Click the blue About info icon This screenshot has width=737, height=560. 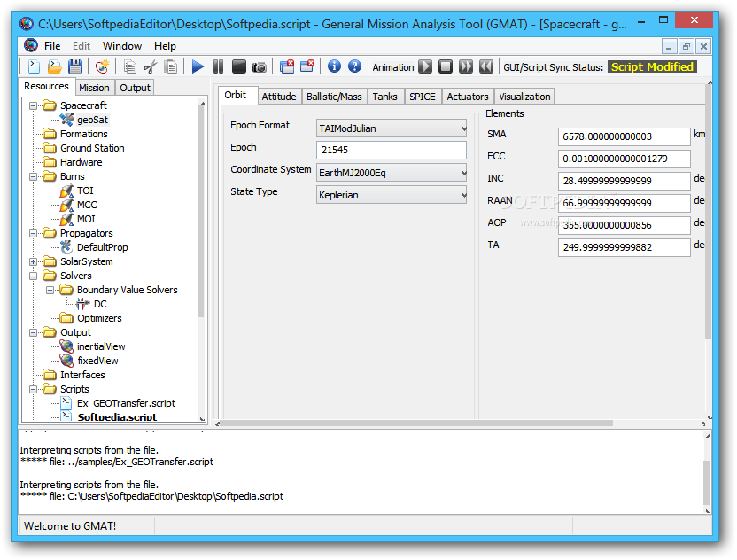(x=334, y=66)
